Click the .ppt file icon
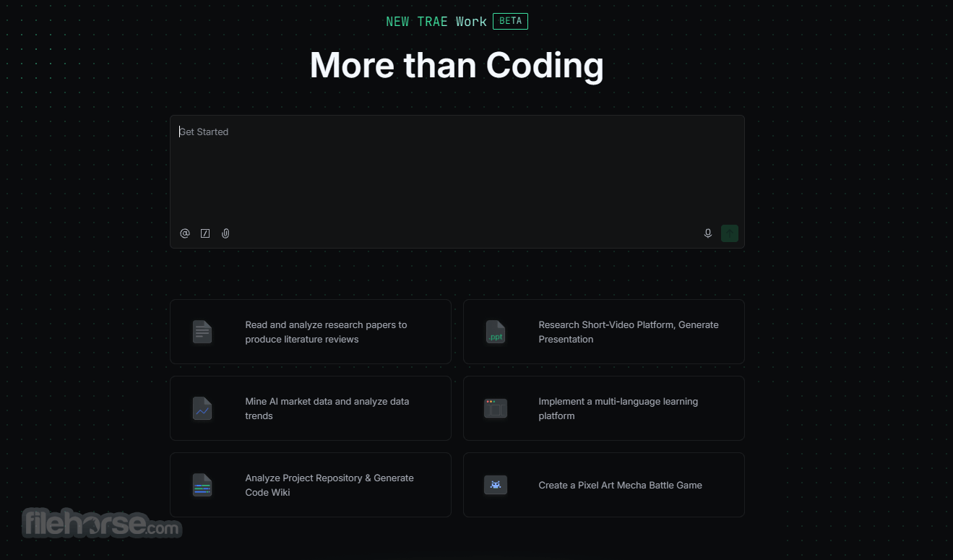Image resolution: width=953 pixels, height=560 pixels. (x=496, y=332)
